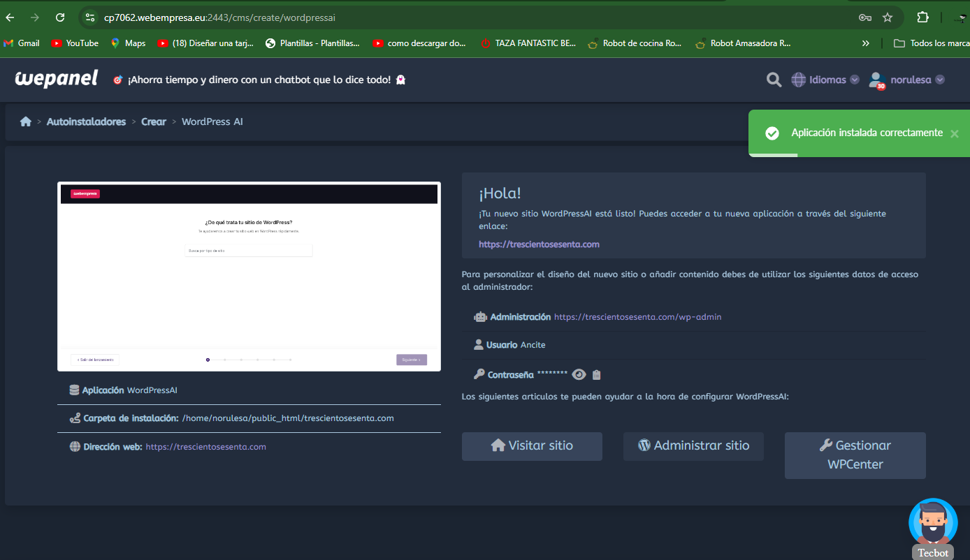Open the https://trescientosesenta.com link under ¡Hola!
The height and width of the screenshot is (560, 970).
539,244
